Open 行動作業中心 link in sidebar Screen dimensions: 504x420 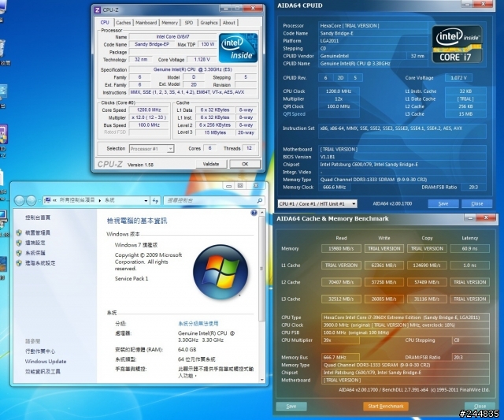(40, 351)
